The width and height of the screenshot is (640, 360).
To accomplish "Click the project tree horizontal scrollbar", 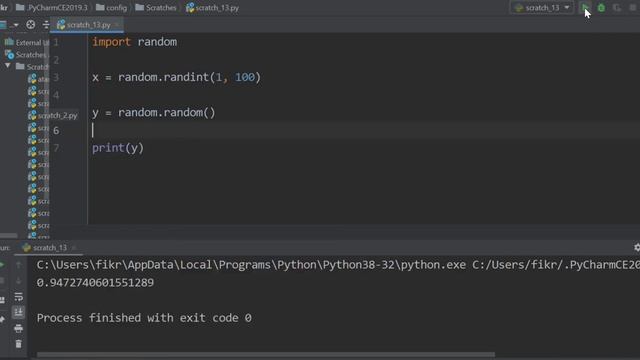I will coord(9,236).
